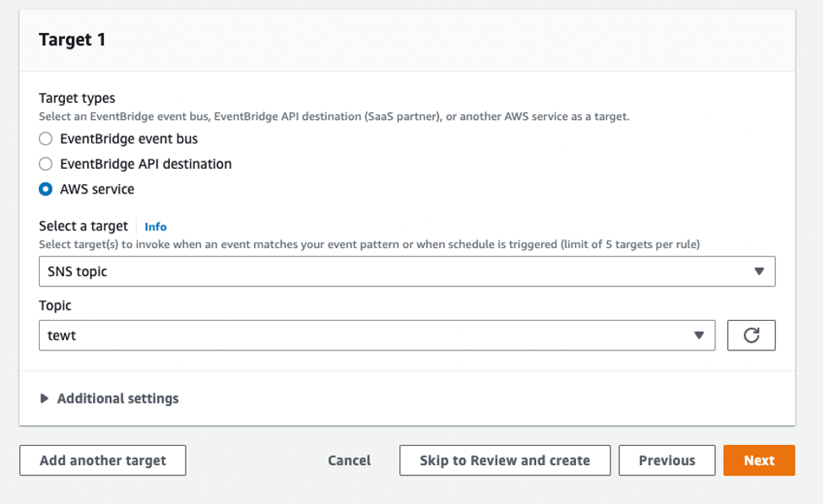Viewport: 825px width, 504px height.
Task: Select the EventBridge event bus radio button
Action: [x=46, y=139]
